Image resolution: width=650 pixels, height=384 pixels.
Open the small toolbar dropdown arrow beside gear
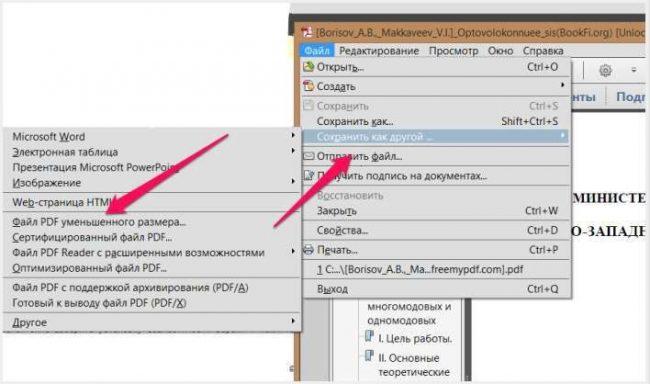[x=634, y=70]
